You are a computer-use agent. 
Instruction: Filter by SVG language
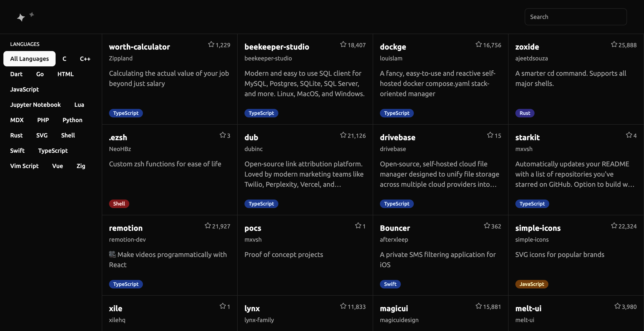point(42,135)
